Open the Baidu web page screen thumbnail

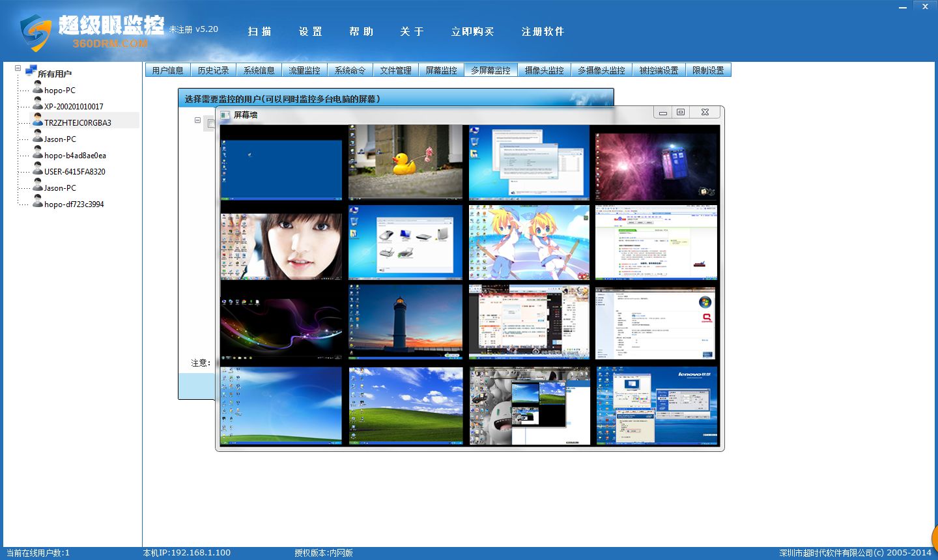point(657,243)
